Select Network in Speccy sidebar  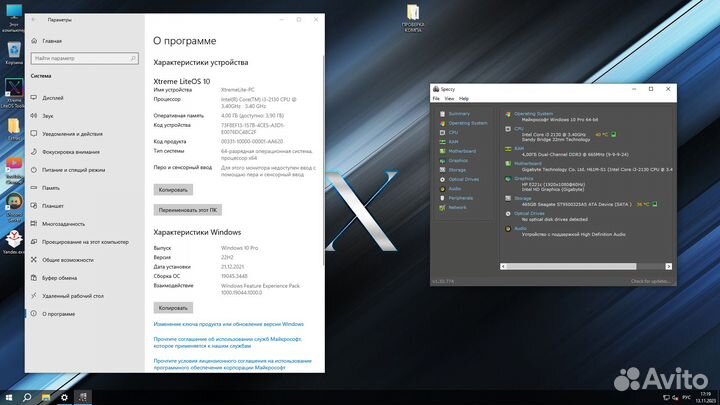coord(457,208)
